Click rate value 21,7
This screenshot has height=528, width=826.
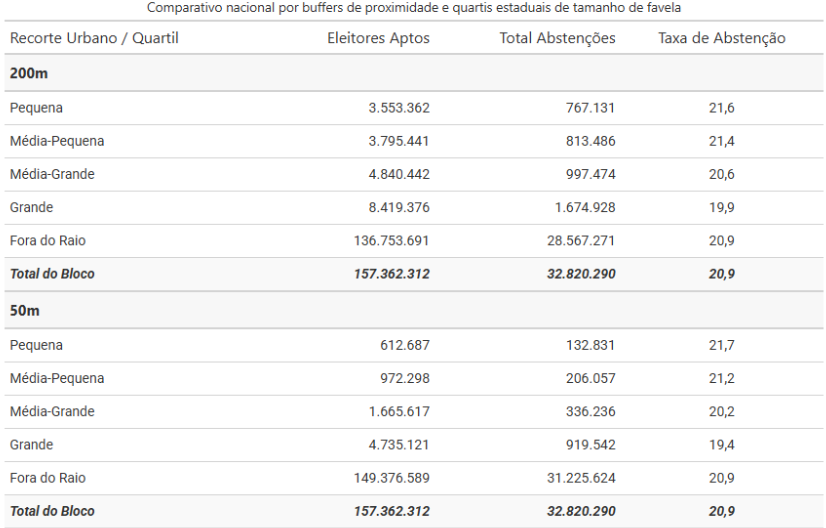[x=722, y=345]
